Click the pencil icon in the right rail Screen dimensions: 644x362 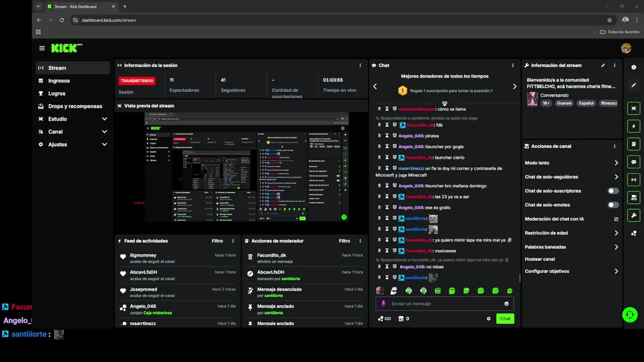[633, 85]
